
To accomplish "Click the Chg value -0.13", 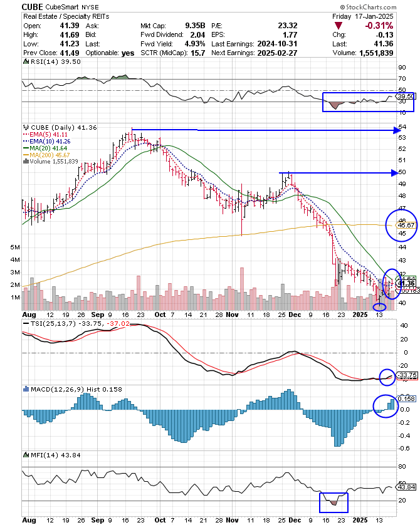I will click(384, 35).
